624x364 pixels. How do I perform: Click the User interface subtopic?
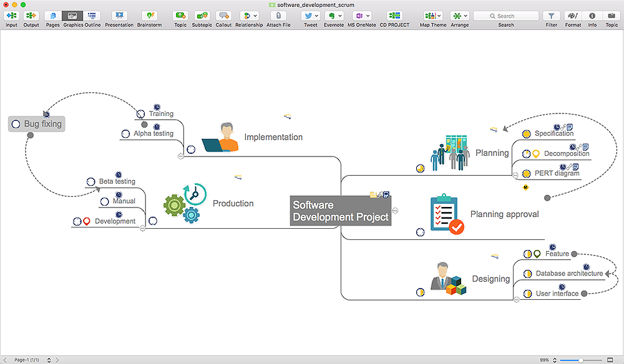click(x=557, y=294)
